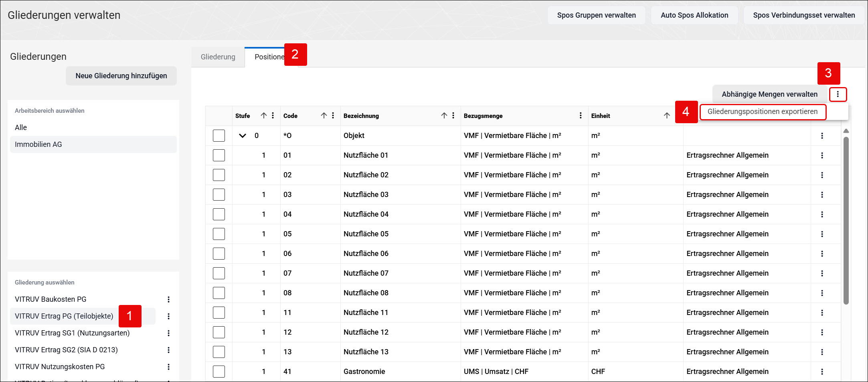Tick checkbox for Nutzfläche 02
Viewport: 868px width, 382px height.
point(219,175)
